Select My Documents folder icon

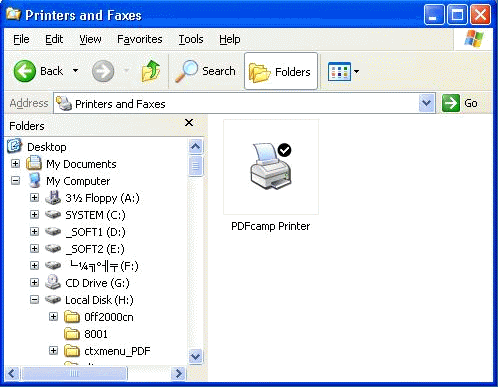coord(34,163)
